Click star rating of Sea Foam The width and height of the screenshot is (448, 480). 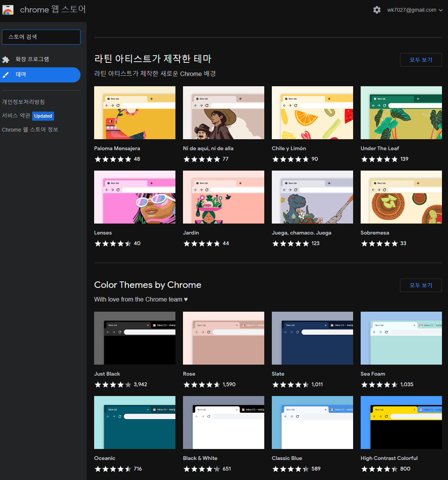379,385
